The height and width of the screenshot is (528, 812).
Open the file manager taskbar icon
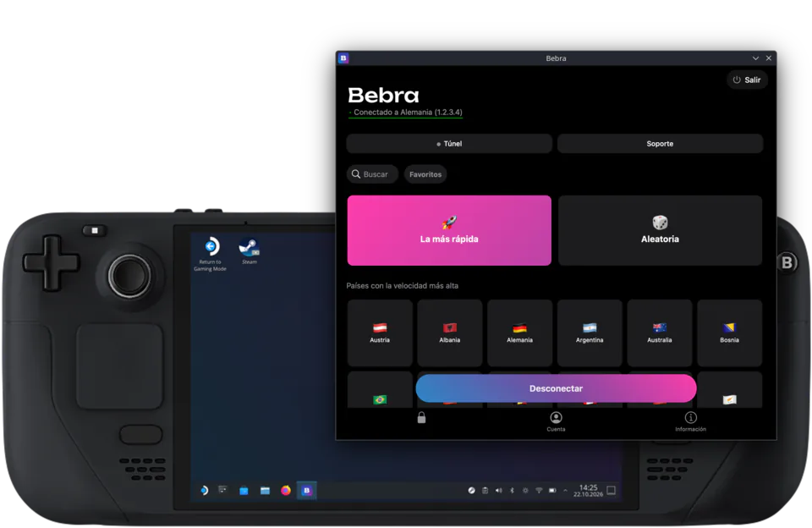(x=265, y=490)
